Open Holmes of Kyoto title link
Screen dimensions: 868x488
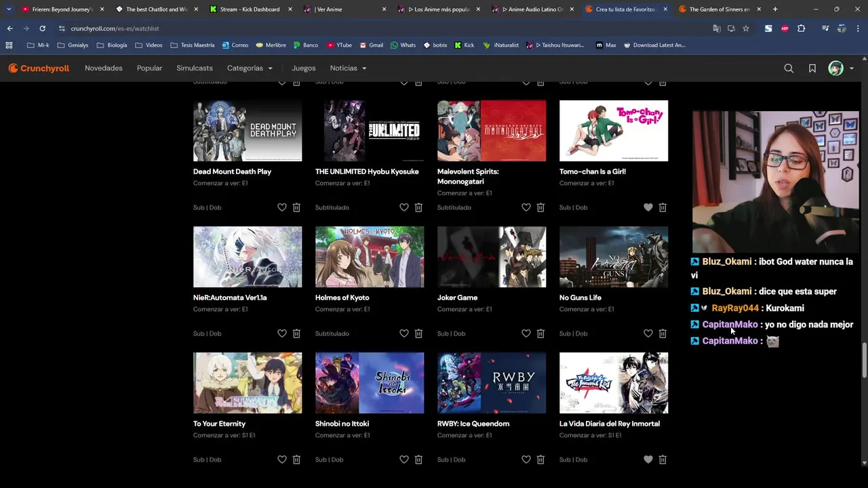point(342,298)
